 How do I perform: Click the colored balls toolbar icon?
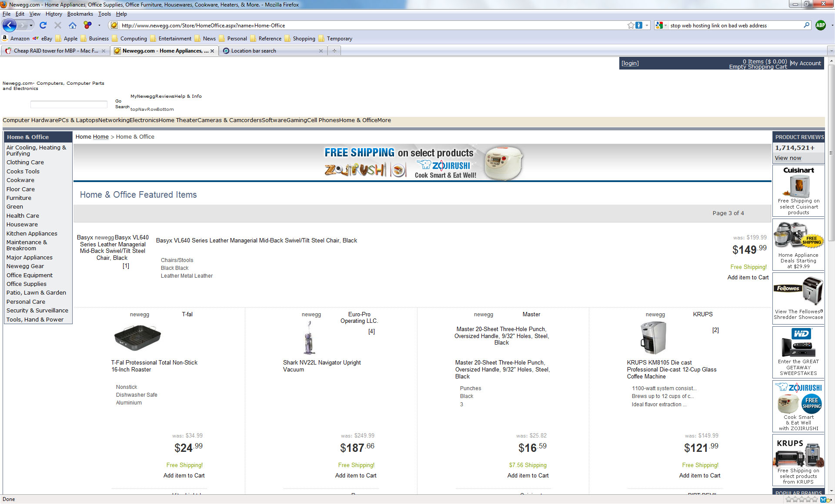tap(88, 25)
